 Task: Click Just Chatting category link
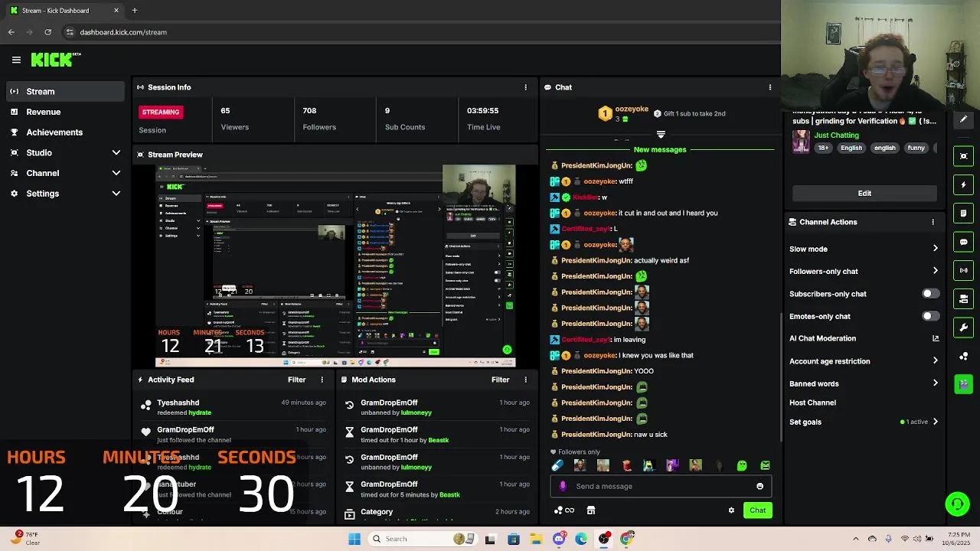pos(836,135)
